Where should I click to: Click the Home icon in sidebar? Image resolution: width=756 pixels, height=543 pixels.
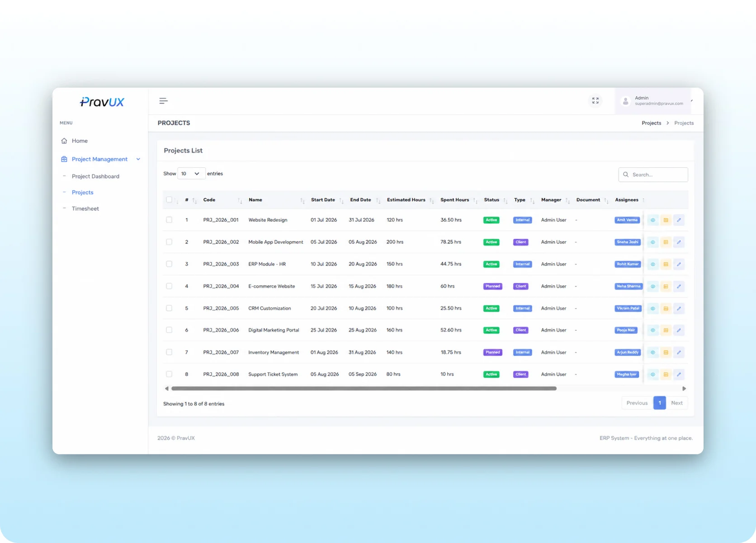click(x=64, y=141)
